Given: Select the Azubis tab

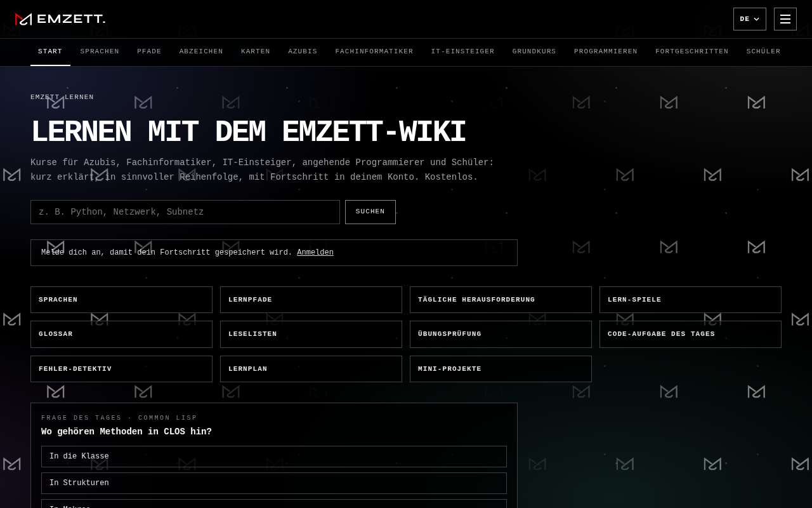Looking at the screenshot, I should click(x=303, y=51).
